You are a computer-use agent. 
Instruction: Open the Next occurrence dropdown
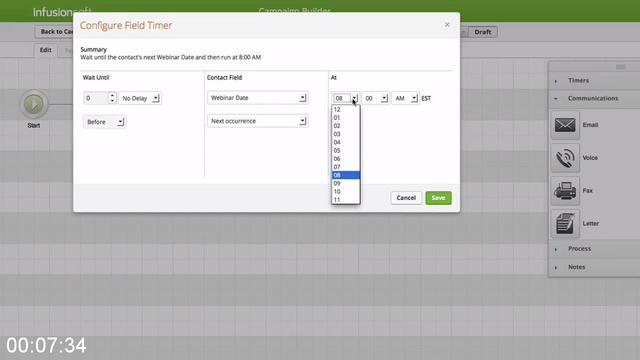pos(257,121)
